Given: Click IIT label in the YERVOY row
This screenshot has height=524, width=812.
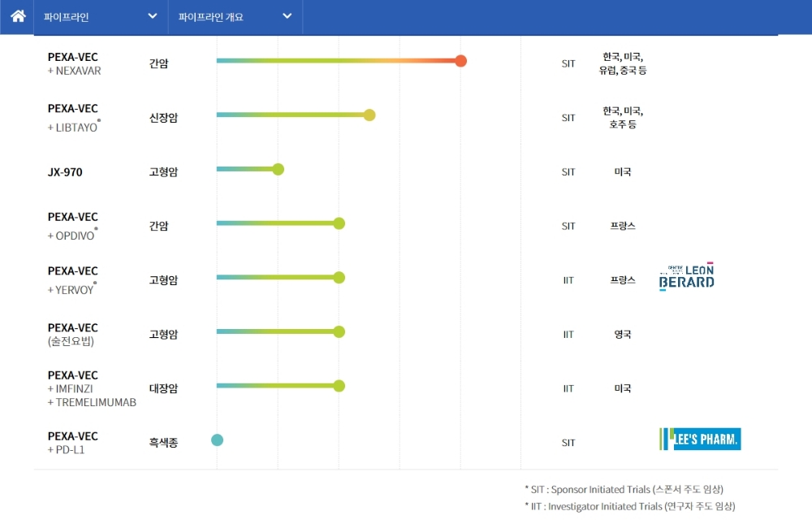Looking at the screenshot, I should click(x=568, y=280).
